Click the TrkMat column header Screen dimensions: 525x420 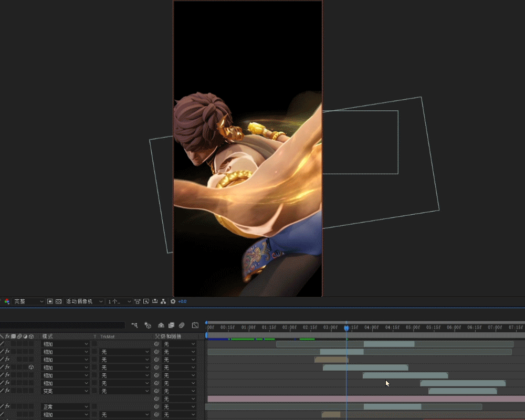pyautogui.click(x=108, y=337)
